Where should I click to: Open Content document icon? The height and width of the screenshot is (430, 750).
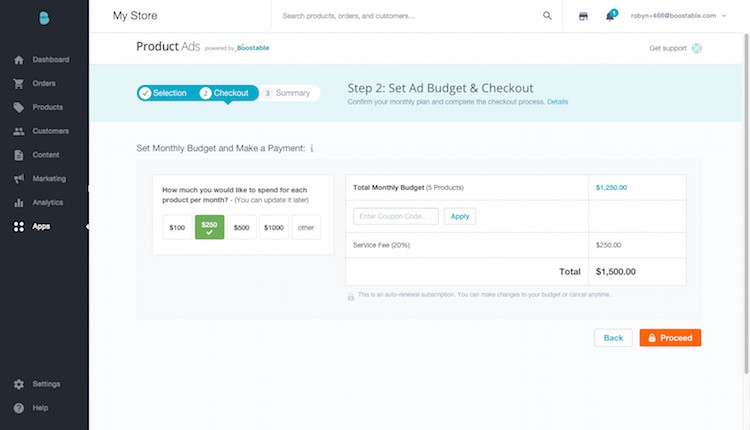(x=19, y=155)
